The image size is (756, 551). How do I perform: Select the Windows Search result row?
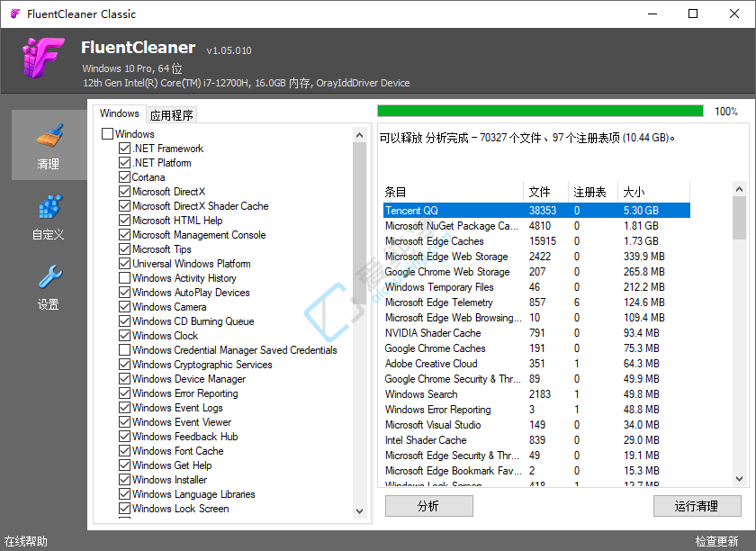(536, 394)
